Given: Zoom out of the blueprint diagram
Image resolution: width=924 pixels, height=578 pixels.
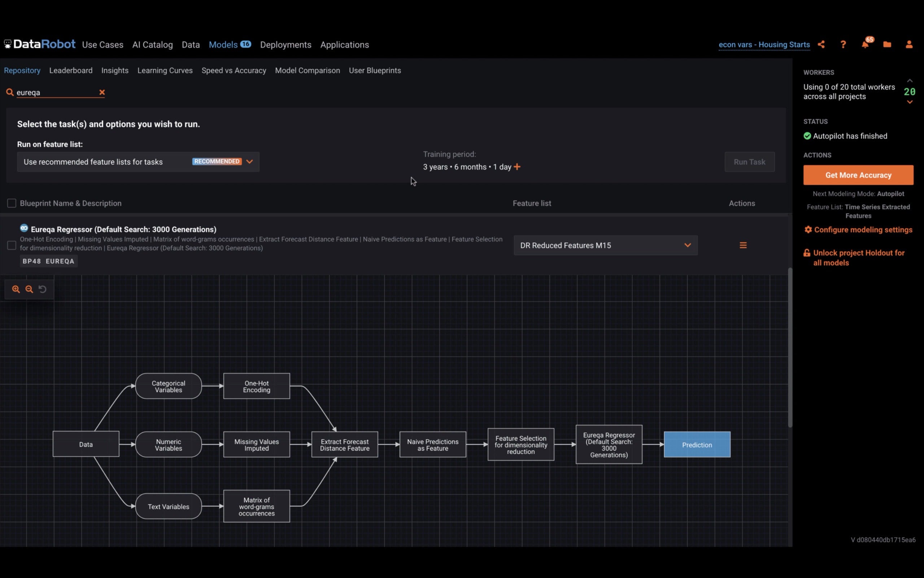Looking at the screenshot, I should (29, 289).
